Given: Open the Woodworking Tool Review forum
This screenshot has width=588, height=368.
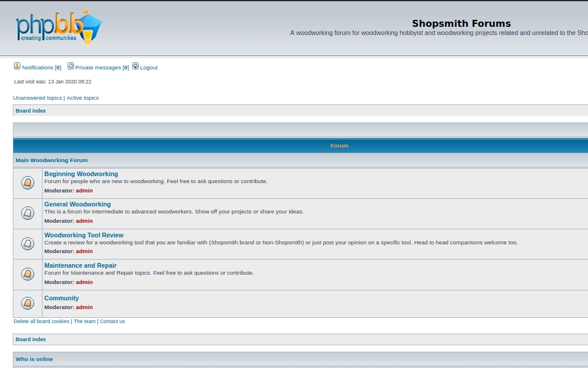Looking at the screenshot, I should (84, 235).
